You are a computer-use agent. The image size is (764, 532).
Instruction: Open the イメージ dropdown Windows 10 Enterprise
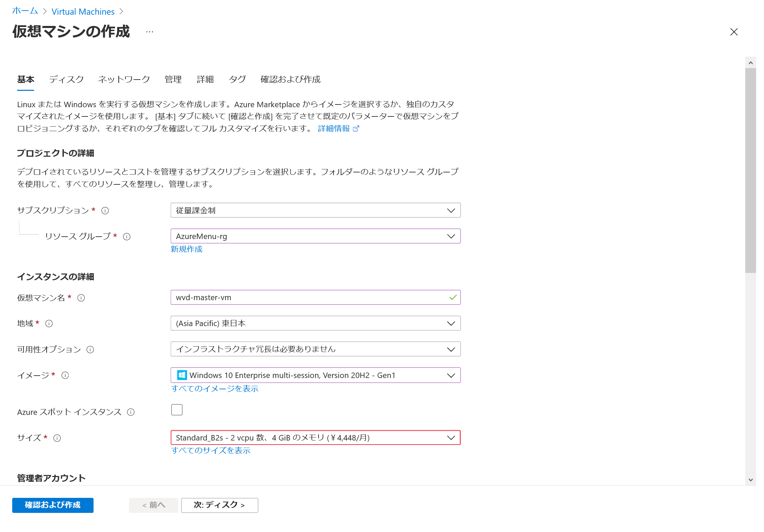click(x=315, y=375)
